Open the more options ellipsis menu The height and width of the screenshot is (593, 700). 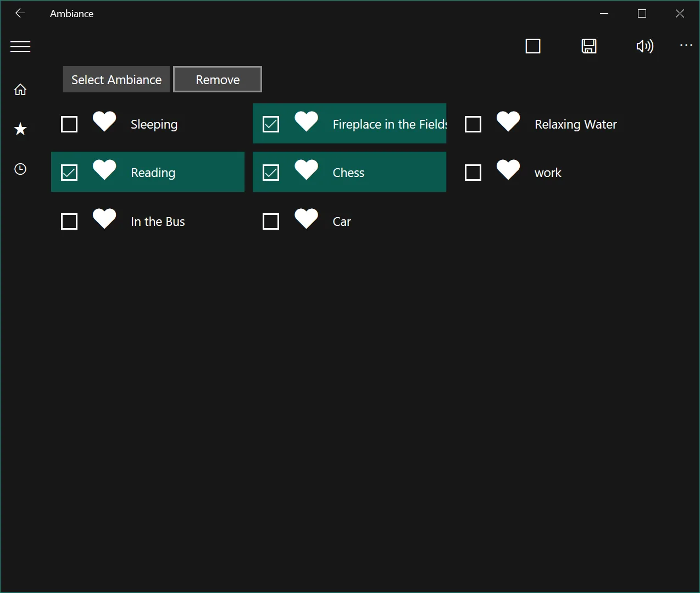click(x=686, y=46)
